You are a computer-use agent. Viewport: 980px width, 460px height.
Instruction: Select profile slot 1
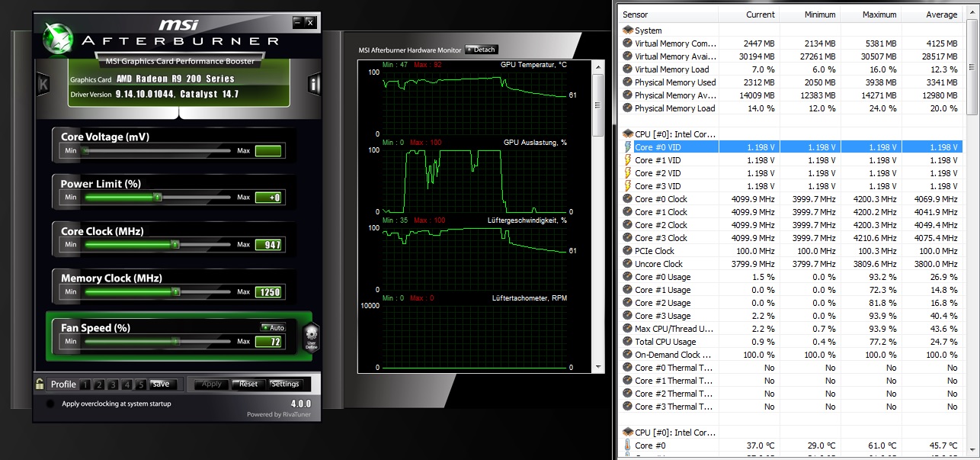click(86, 384)
